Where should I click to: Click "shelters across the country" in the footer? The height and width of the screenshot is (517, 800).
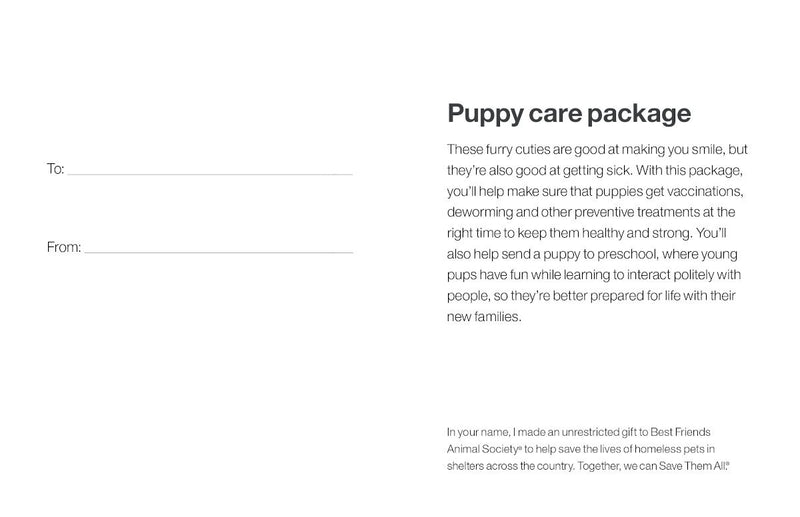pyautogui.click(x=511, y=465)
